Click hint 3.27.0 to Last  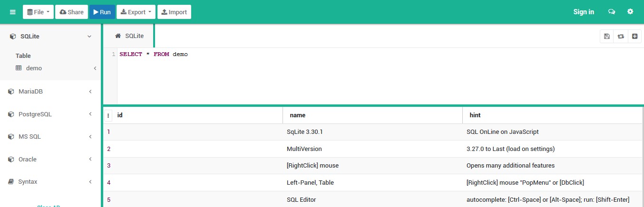click(553, 149)
